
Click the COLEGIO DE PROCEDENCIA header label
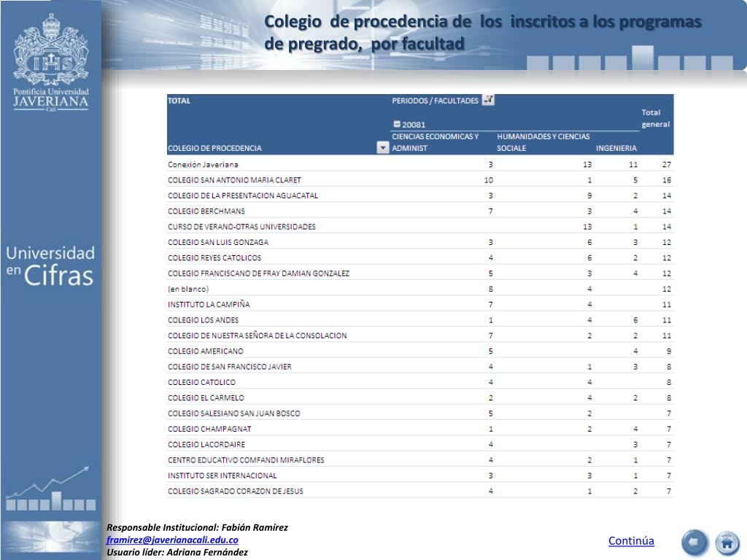point(214,148)
